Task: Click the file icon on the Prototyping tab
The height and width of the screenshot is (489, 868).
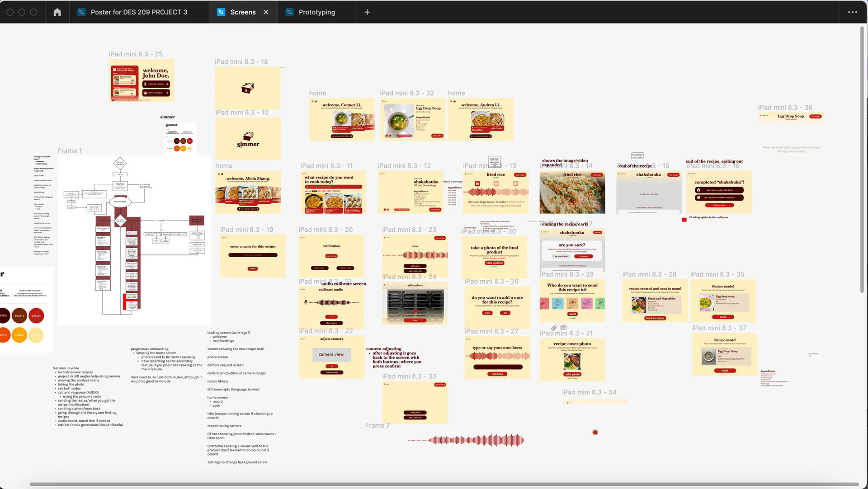Action: [289, 12]
